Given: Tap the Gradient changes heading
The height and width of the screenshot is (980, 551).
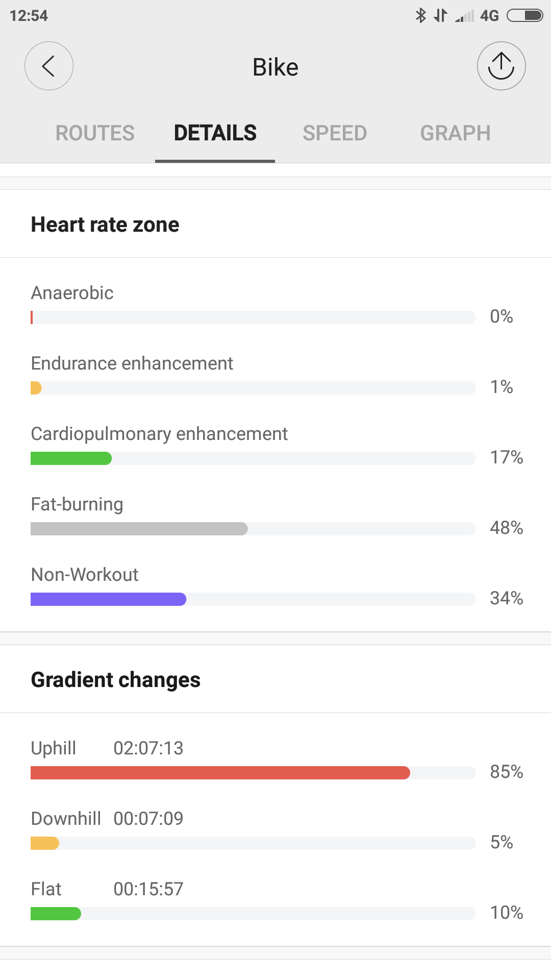Looking at the screenshot, I should click(116, 680).
